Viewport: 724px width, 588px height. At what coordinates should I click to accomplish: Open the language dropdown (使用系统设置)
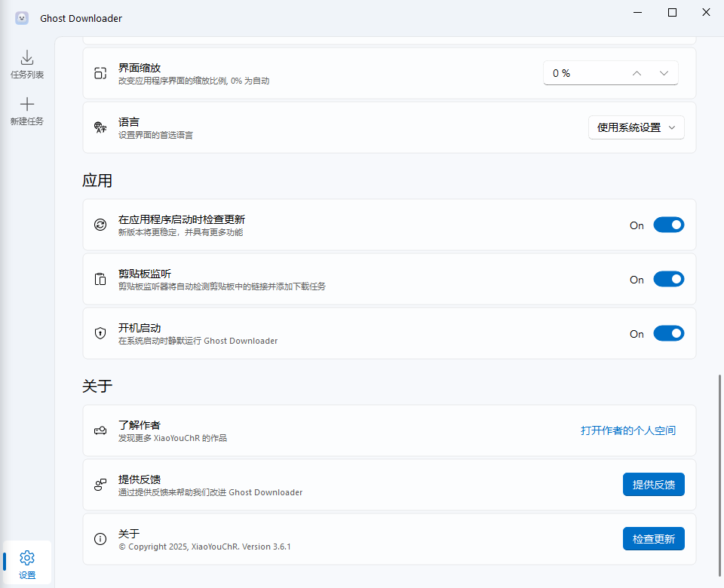636,127
